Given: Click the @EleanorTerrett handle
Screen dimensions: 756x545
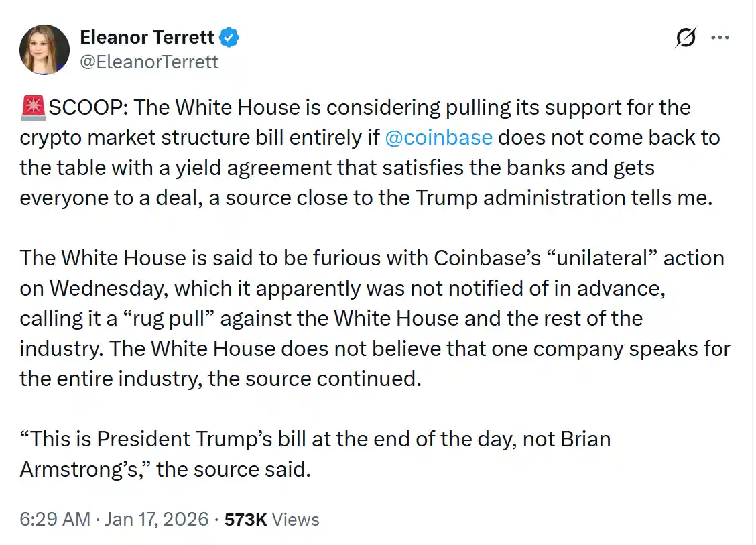Looking at the screenshot, I should click(x=149, y=62).
